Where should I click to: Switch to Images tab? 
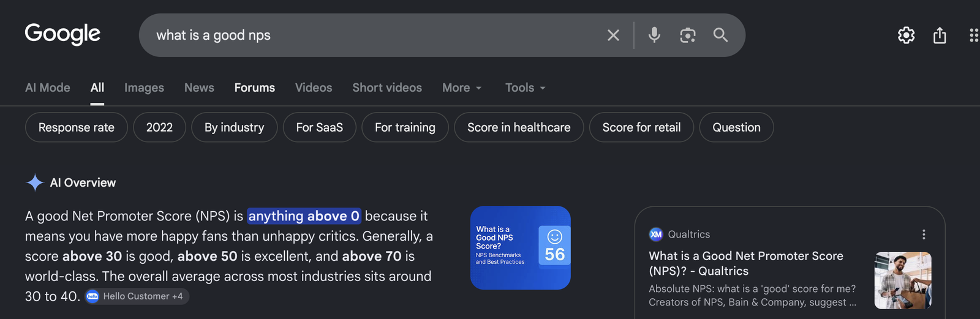(144, 88)
